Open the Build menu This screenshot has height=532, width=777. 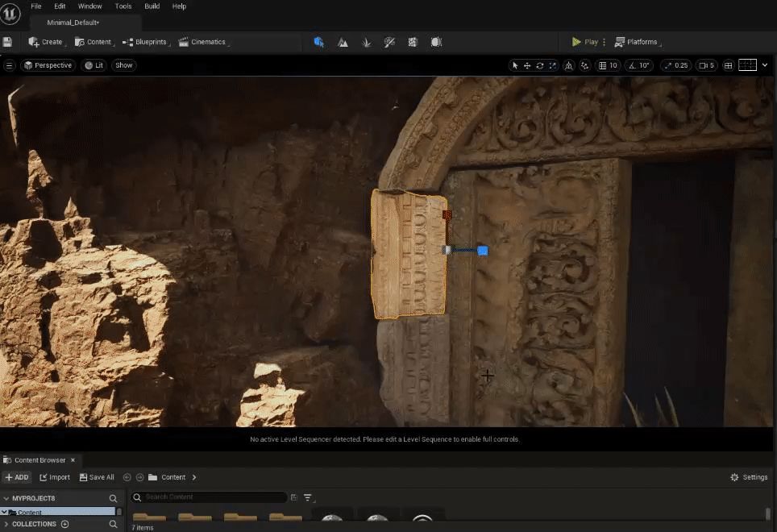(152, 6)
